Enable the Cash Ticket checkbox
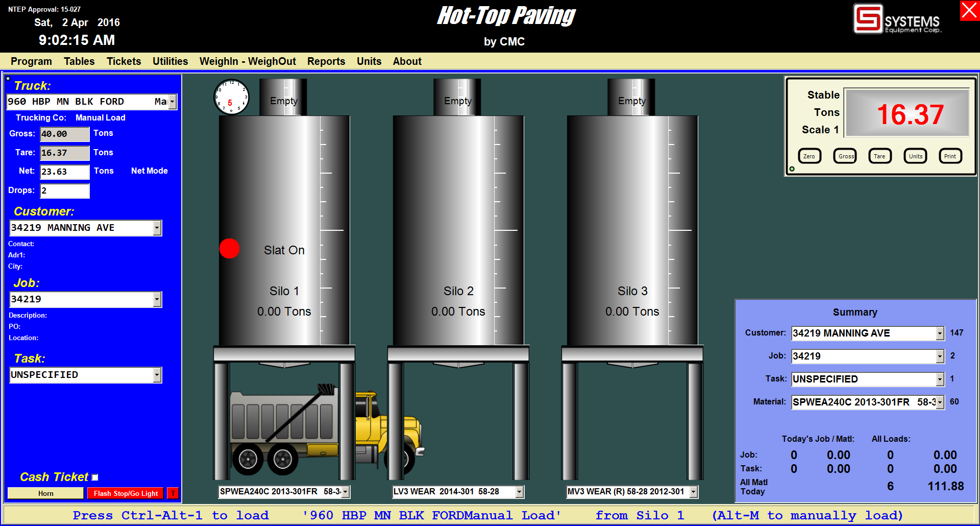980x526 pixels. click(x=95, y=477)
